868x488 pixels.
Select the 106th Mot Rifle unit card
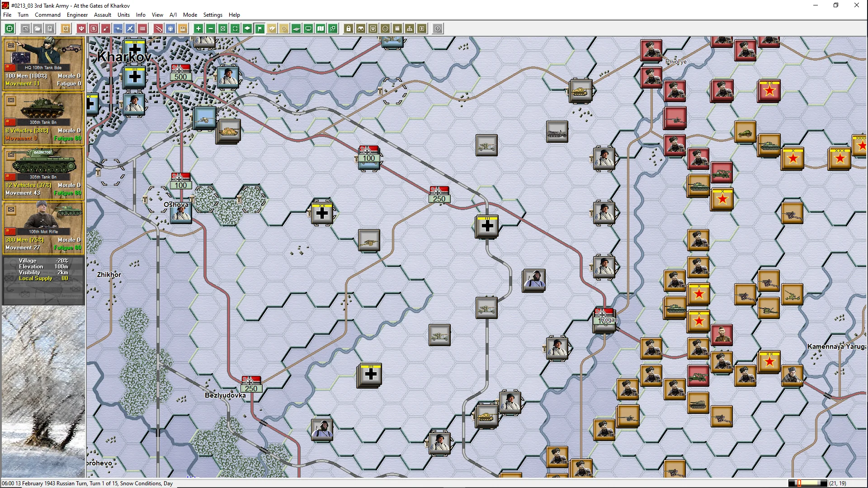coord(43,228)
